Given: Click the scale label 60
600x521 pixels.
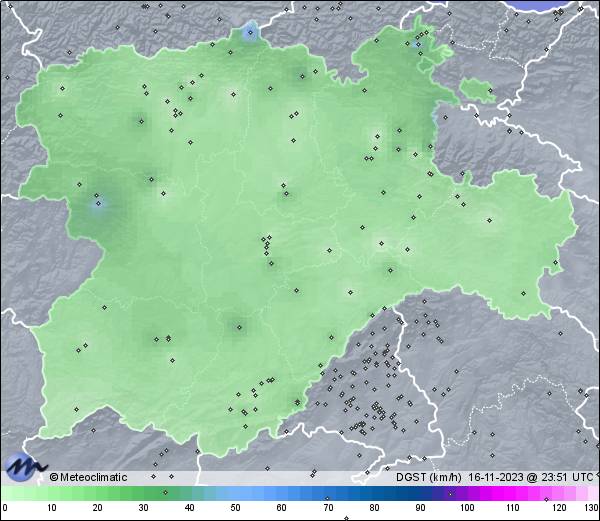Looking at the screenshot, I should tap(282, 508).
